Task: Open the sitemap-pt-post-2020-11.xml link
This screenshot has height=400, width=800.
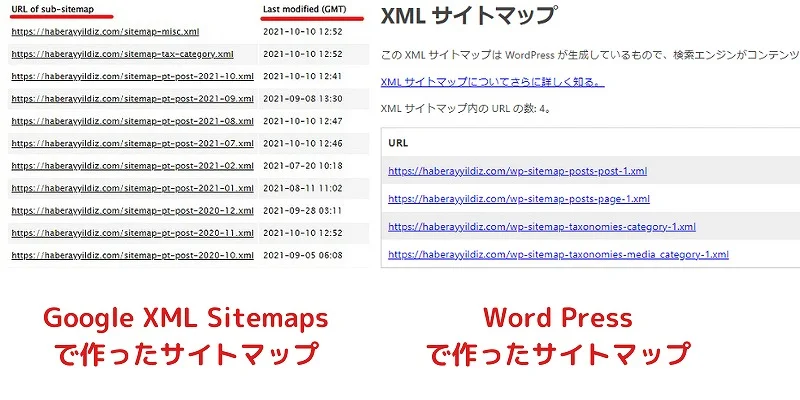Action: tap(133, 233)
